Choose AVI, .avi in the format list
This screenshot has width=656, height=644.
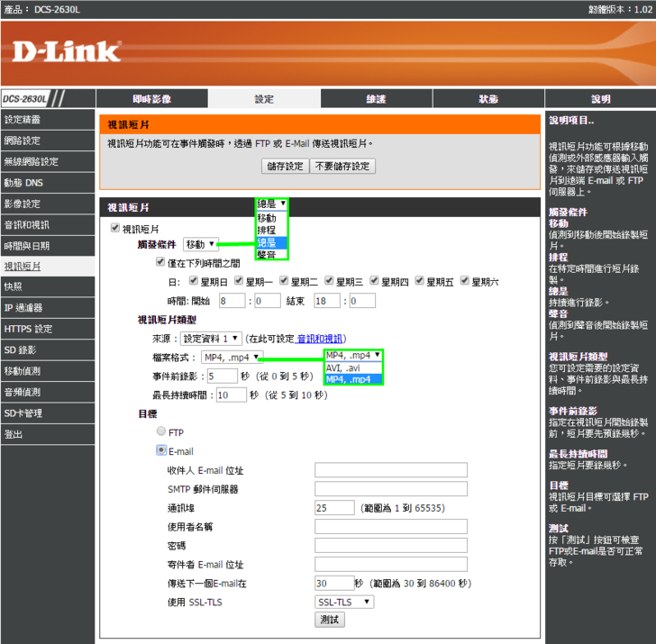pyautogui.click(x=342, y=367)
